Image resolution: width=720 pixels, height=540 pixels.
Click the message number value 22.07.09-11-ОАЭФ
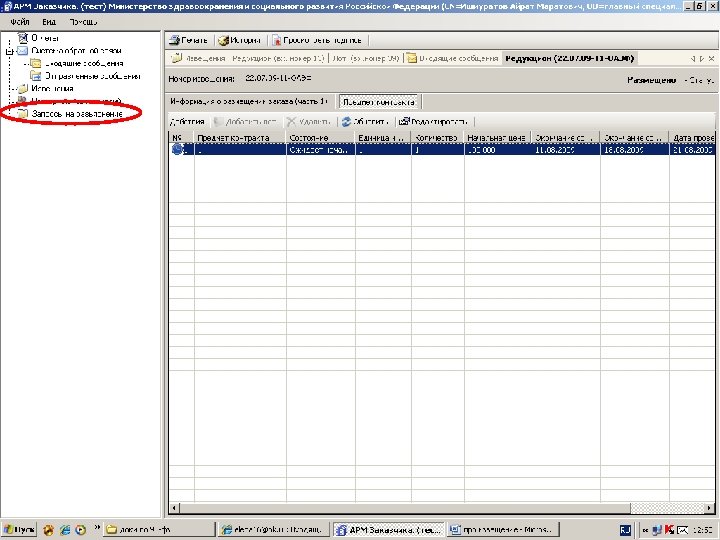tap(278, 78)
